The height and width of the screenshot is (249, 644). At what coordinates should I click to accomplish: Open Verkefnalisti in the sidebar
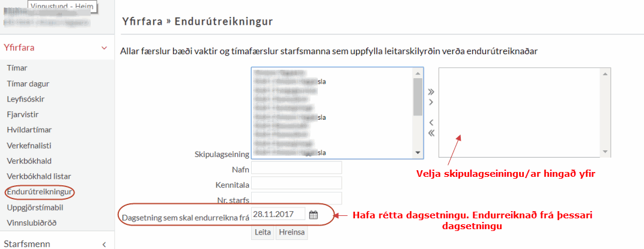click(x=29, y=146)
